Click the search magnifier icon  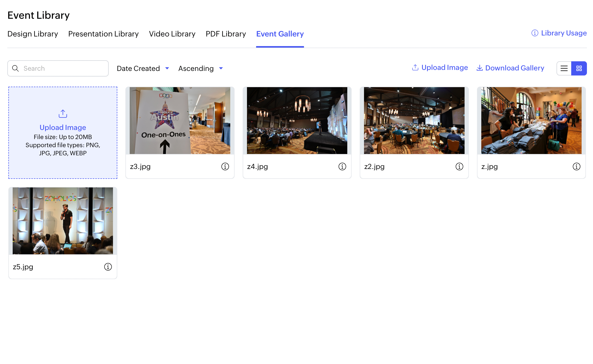coord(15,68)
